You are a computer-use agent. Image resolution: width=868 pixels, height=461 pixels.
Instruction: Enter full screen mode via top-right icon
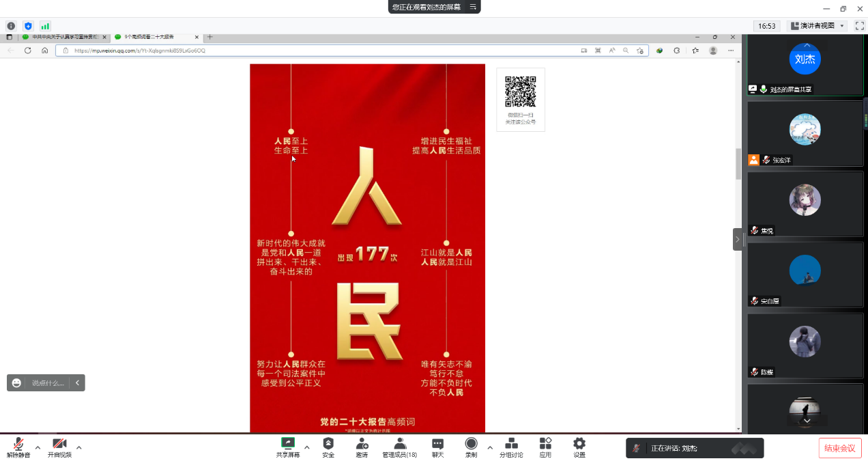click(859, 26)
